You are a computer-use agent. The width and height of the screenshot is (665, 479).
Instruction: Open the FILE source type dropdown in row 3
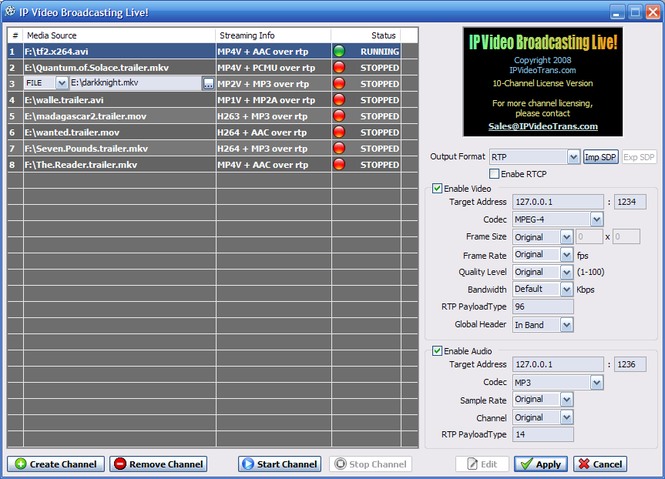61,83
